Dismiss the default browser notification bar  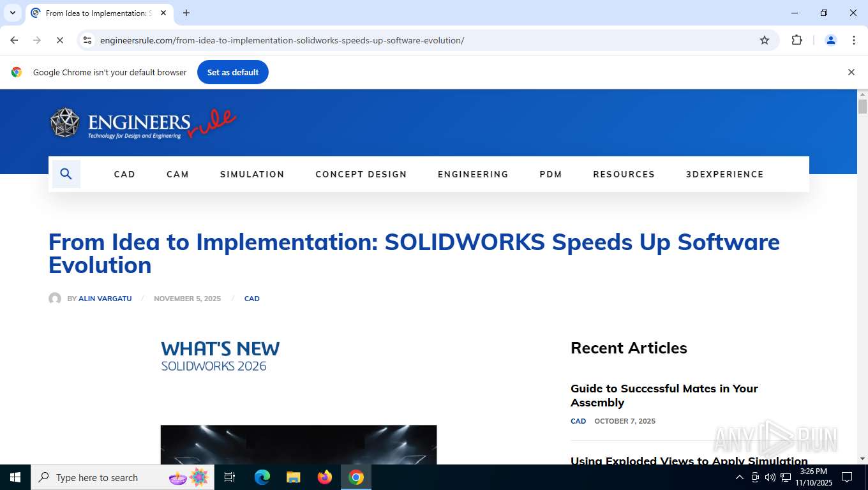coord(851,72)
